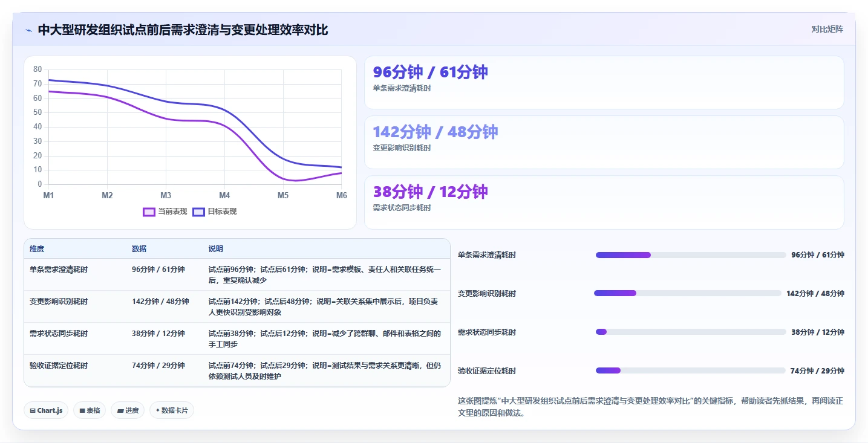
Task: Click the 74分钟 / 29分钟 table data cell
Action: [x=158, y=366]
